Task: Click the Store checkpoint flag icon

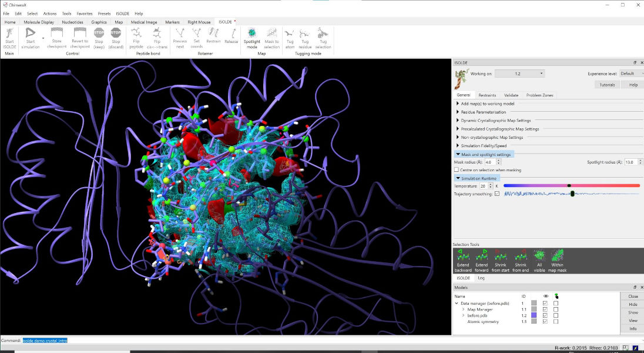Action: click(x=56, y=32)
